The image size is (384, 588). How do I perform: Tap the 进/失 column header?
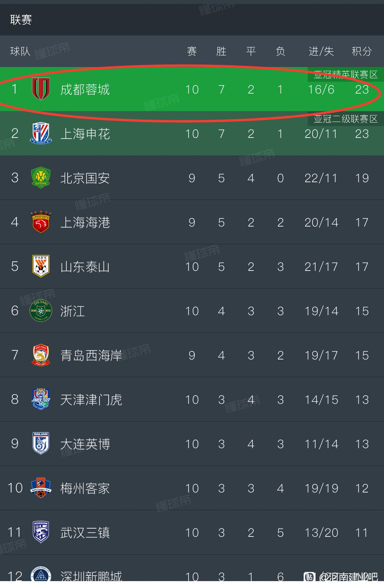pyautogui.click(x=321, y=51)
